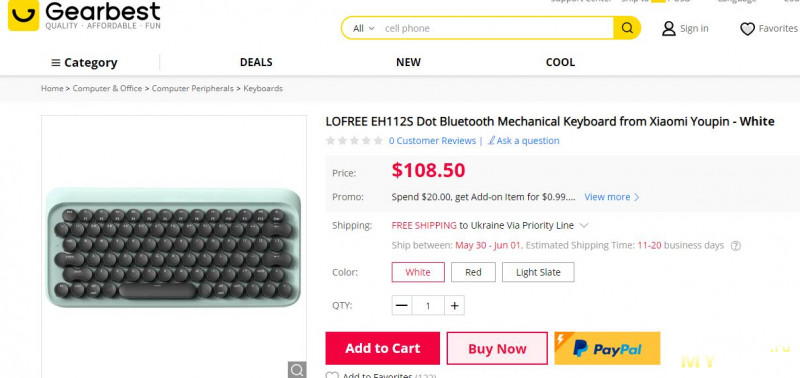Expand the Priority Line shipping dropdown
800x378 pixels.
tap(585, 225)
